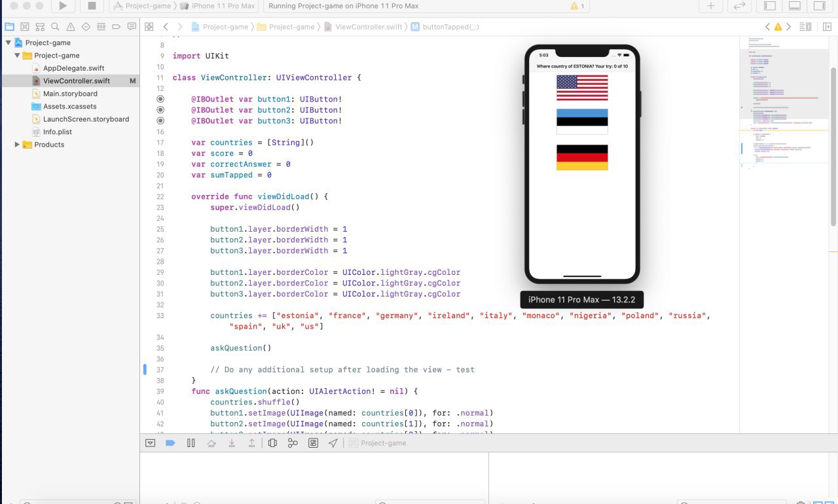Click the step out button
Image resolution: width=838 pixels, height=504 pixels.
click(x=252, y=443)
